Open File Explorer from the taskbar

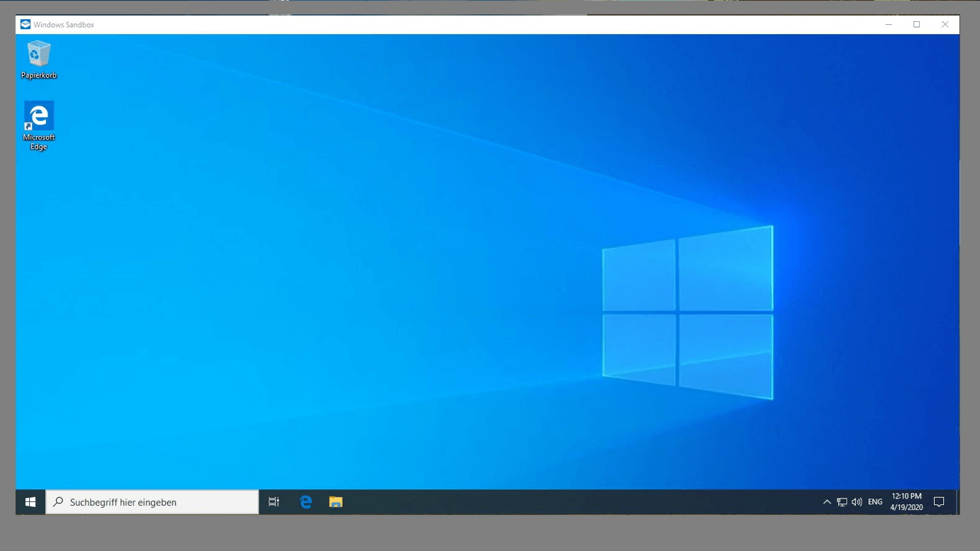(x=336, y=502)
